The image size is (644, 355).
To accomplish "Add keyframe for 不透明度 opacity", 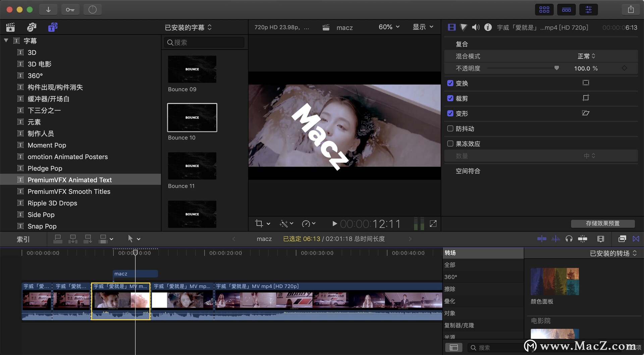I will tap(624, 68).
